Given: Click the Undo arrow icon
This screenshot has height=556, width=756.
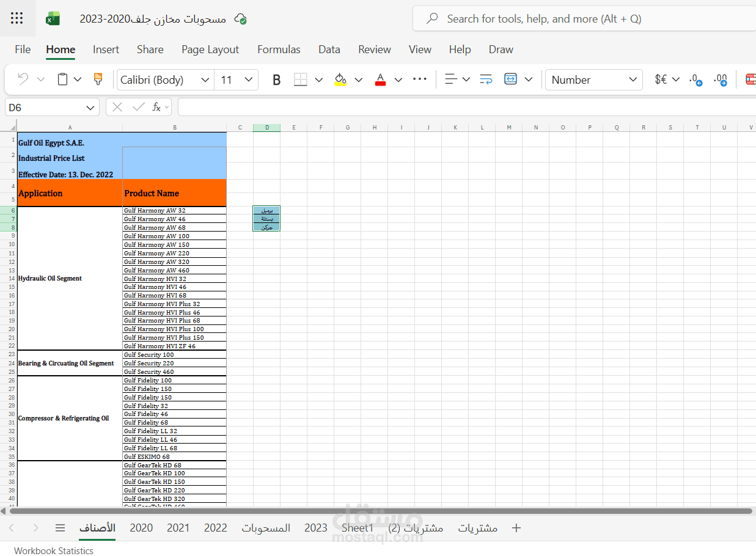Looking at the screenshot, I should point(23,79).
